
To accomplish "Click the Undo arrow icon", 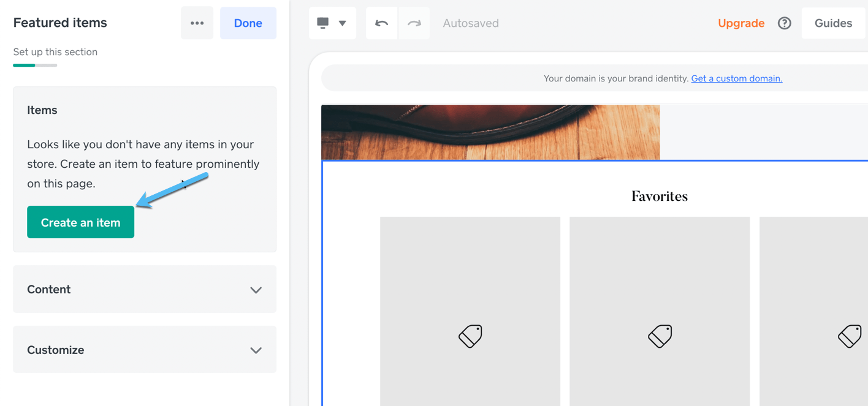I will coord(381,23).
